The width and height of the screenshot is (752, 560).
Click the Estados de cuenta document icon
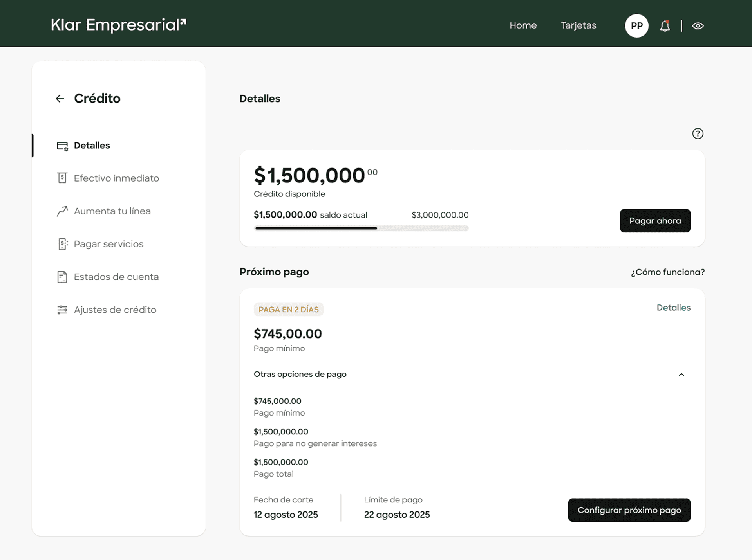62,277
